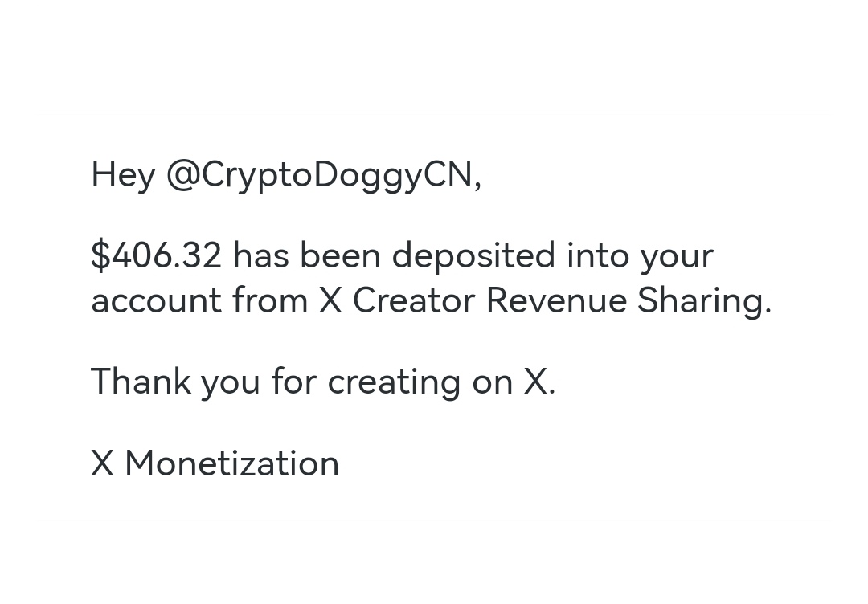This screenshot has width=868, height=604.
Task: Click the word "deposited"
Action: coord(473,256)
